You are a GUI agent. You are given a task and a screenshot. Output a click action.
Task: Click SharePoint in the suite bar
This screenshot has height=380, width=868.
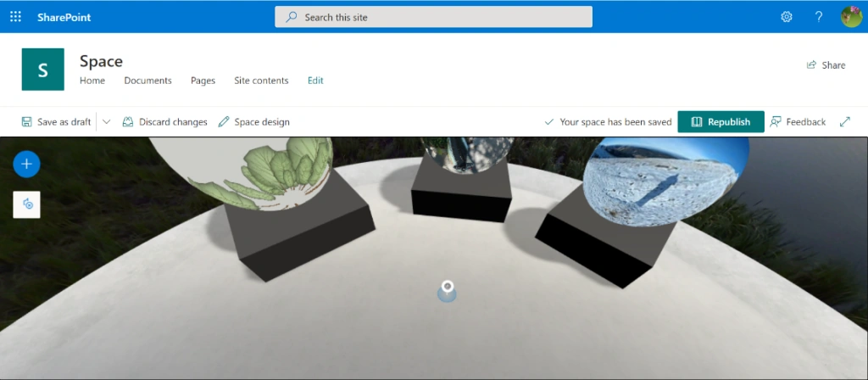click(64, 17)
